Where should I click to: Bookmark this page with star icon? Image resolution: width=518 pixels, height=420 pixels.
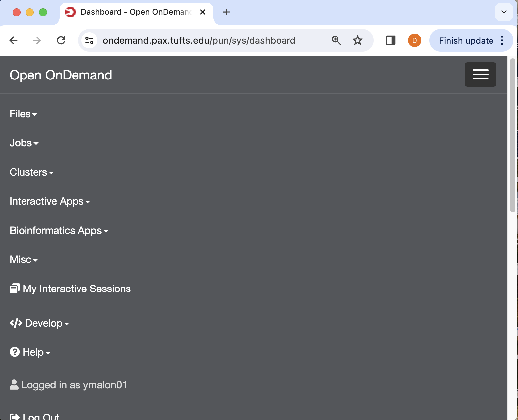(x=358, y=40)
